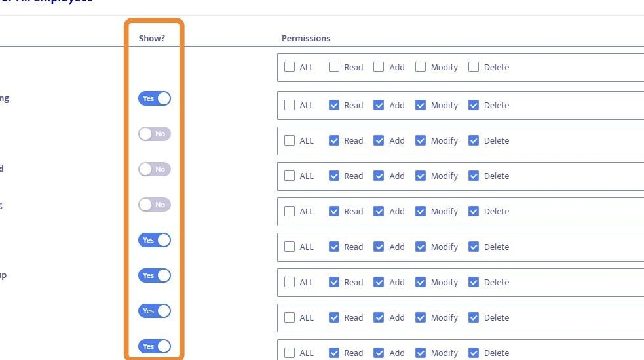Switch on the last "No" Show toggle
Viewport: 644px width, 360px height.
(x=155, y=205)
